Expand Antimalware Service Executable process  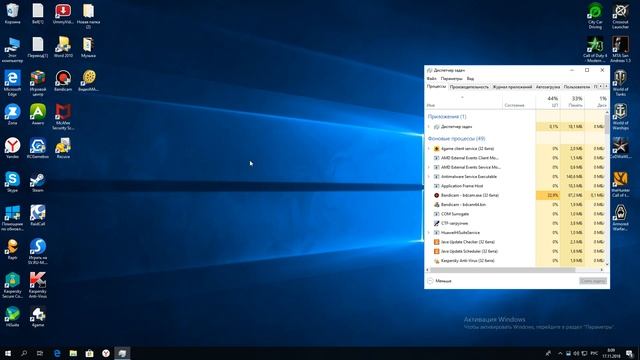pyautogui.click(x=429, y=177)
